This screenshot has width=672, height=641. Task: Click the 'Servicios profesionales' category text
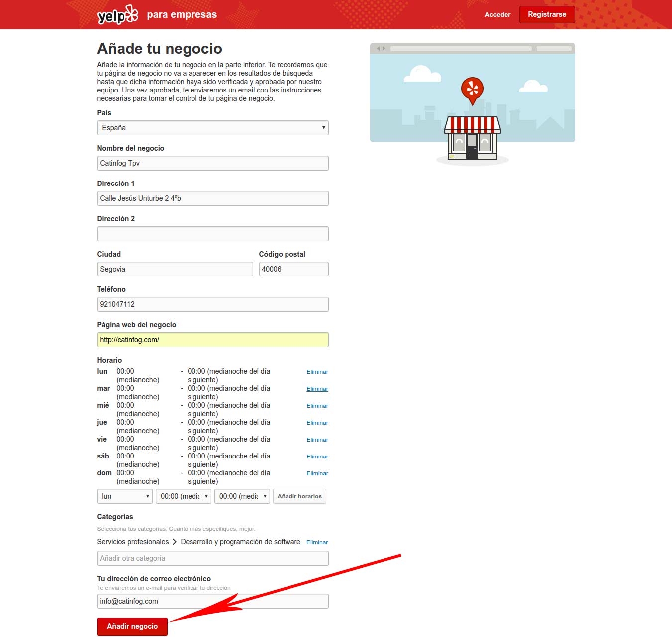coord(133,542)
